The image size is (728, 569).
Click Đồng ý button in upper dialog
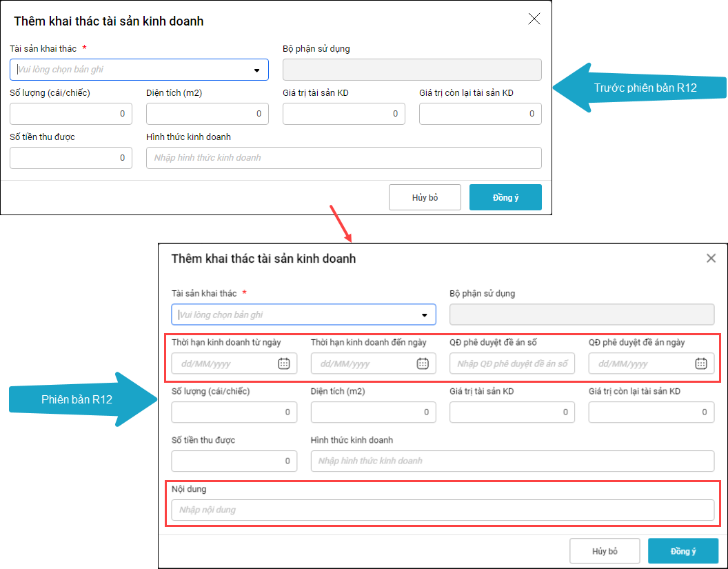[x=505, y=197]
